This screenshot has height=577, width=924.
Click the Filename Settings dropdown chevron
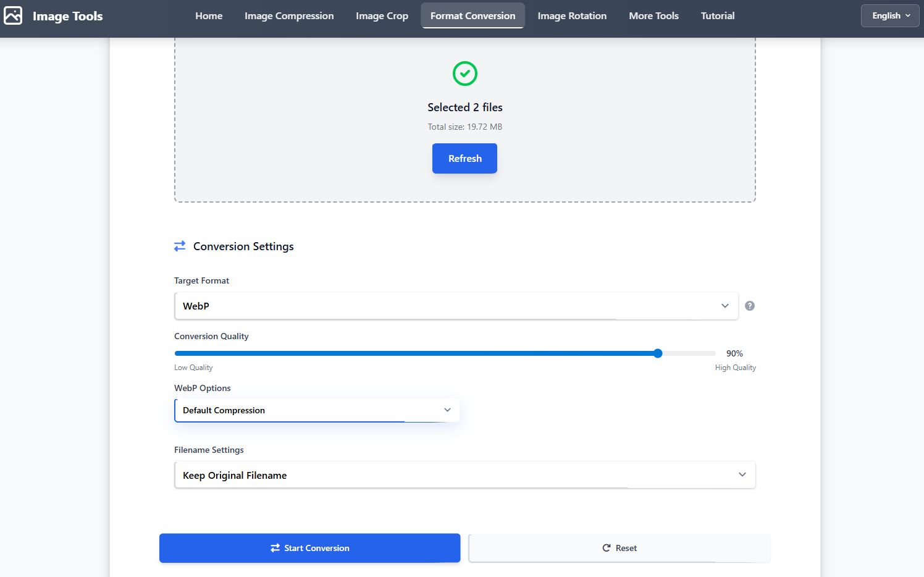(x=742, y=474)
